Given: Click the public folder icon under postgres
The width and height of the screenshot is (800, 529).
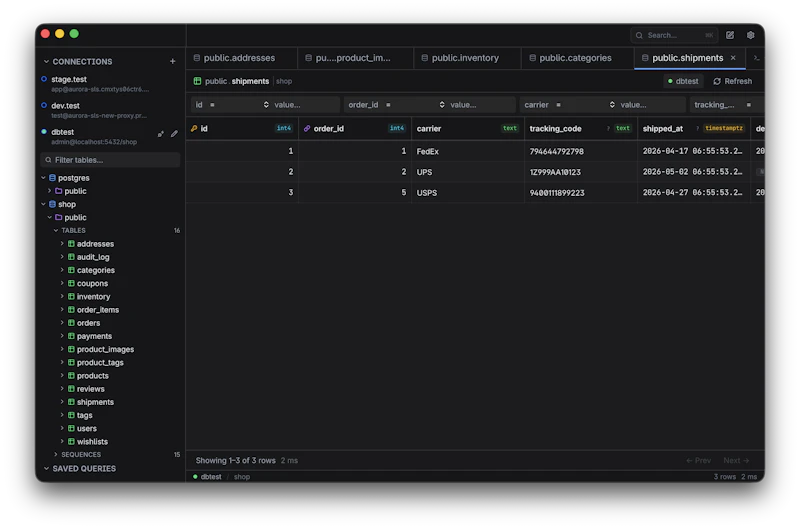Looking at the screenshot, I should [59, 191].
